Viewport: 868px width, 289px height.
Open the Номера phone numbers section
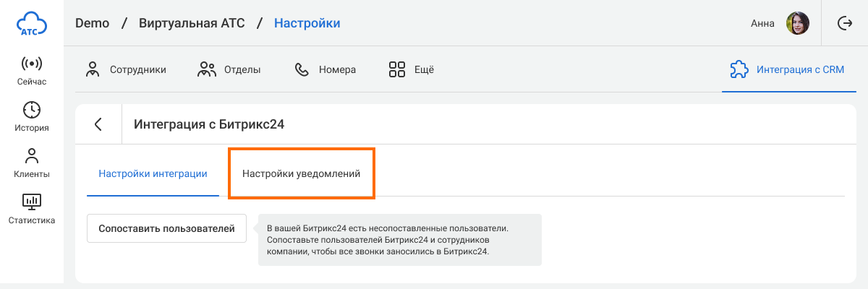point(325,70)
